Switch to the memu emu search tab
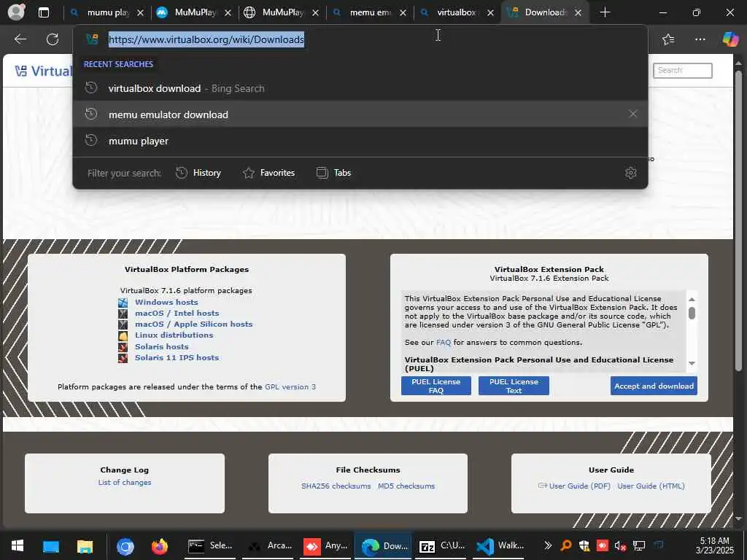The height and width of the screenshot is (560, 747). (368, 12)
